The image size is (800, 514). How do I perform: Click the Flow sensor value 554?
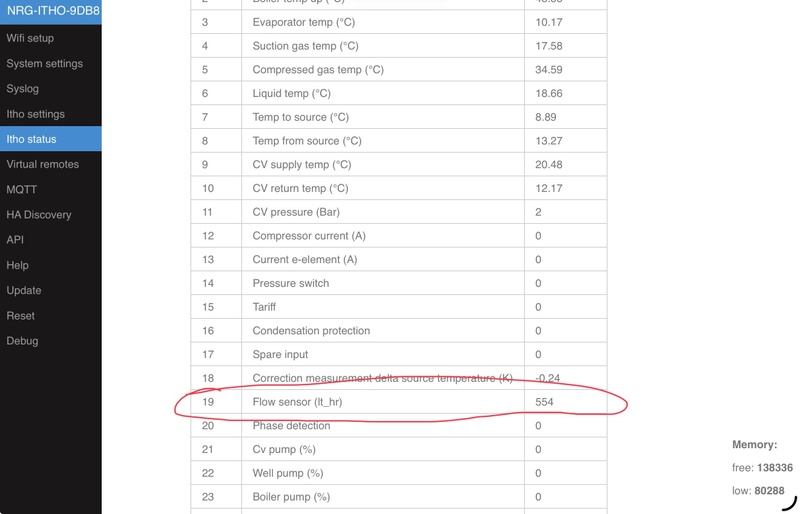click(544, 402)
